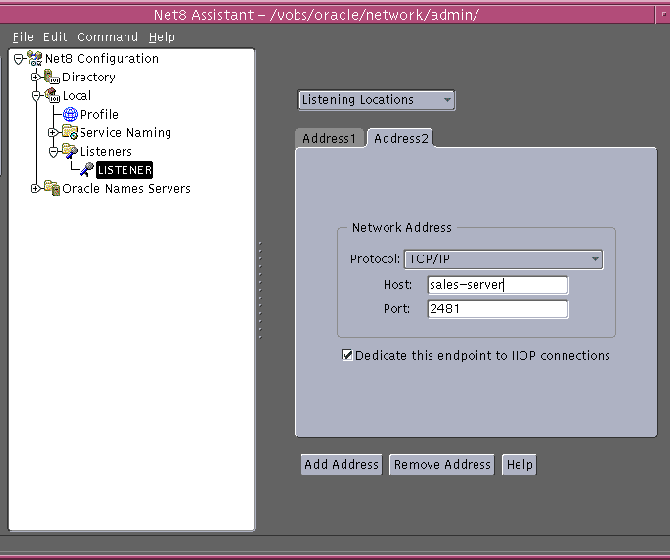670x560 pixels.
Task: Select the Oracle Names Servers label
Action: coord(126,189)
